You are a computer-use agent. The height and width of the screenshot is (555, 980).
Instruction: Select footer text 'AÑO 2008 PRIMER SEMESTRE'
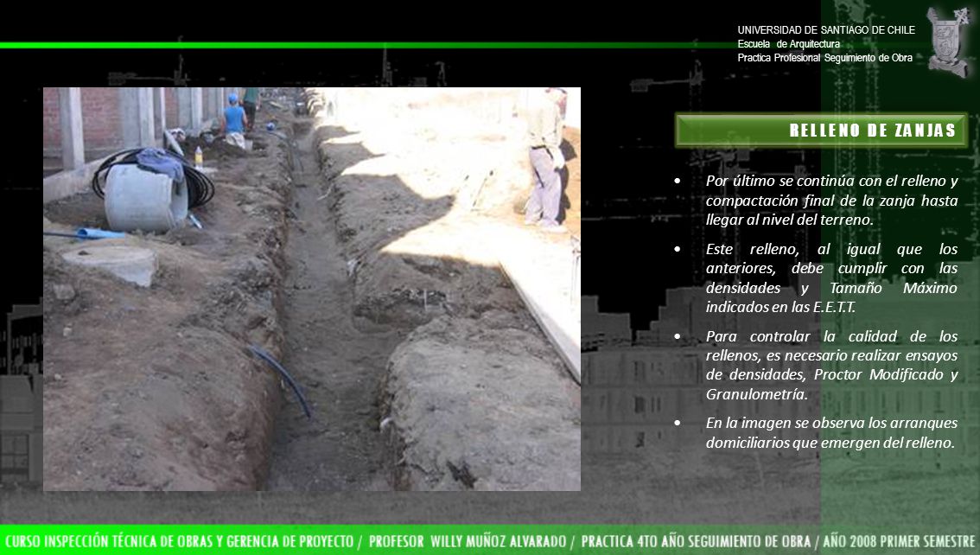[900, 541]
